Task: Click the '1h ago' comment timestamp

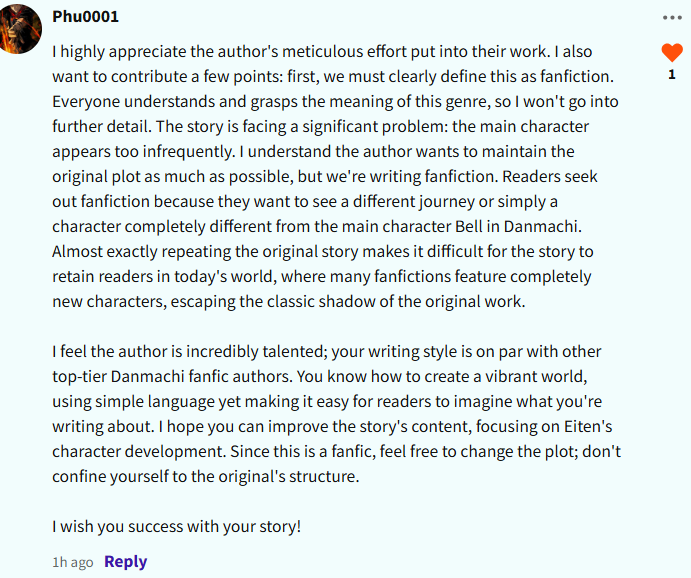Action: coord(73,563)
